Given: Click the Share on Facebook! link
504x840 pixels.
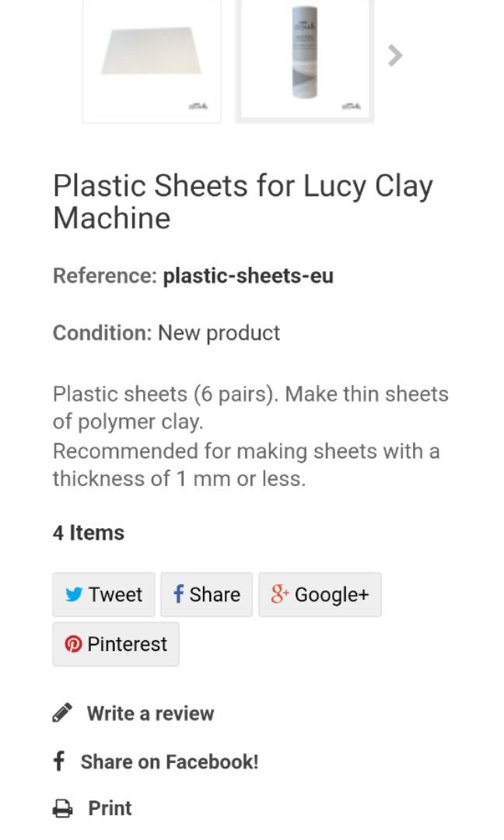Looking at the screenshot, I should (170, 761).
